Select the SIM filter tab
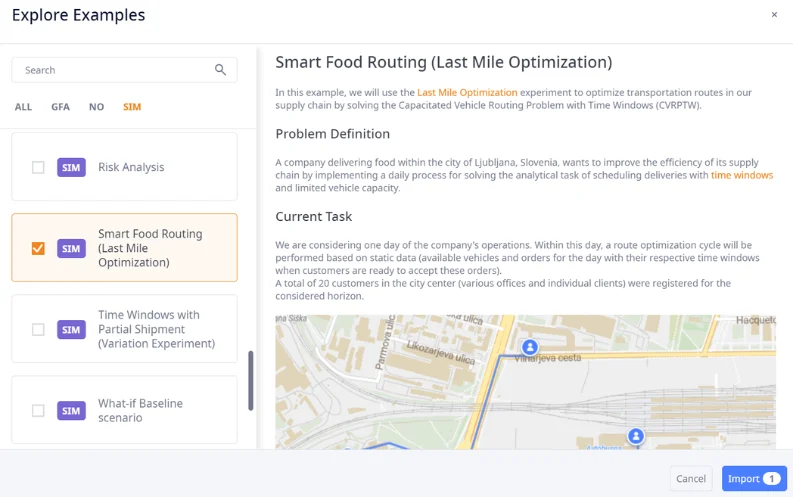Viewport: 793px width, 497px height. point(132,107)
